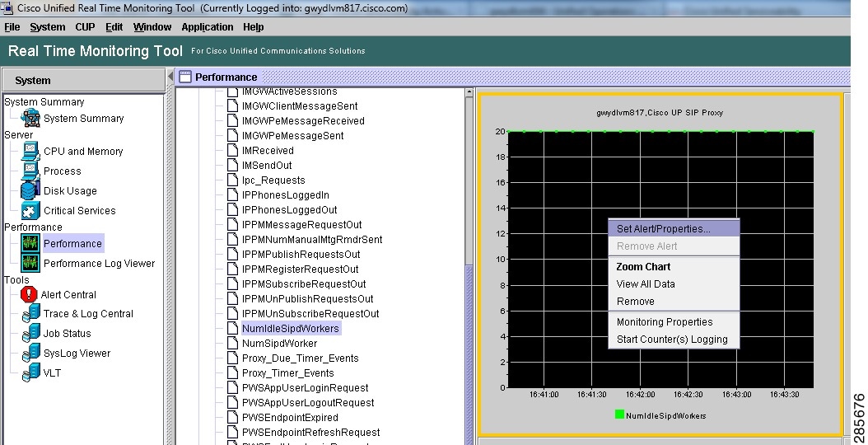Click the Java app icon in title bar
This screenshot has height=445, width=868.
[7, 7]
